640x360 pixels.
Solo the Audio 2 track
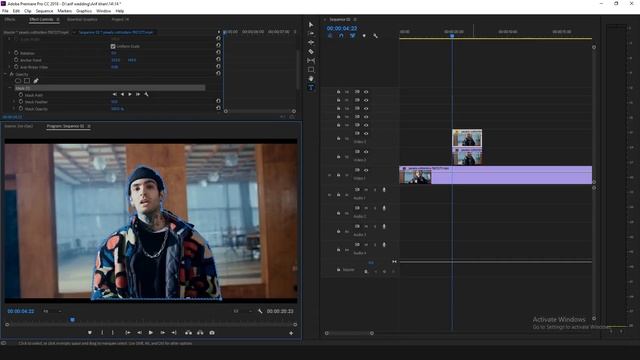click(375, 208)
